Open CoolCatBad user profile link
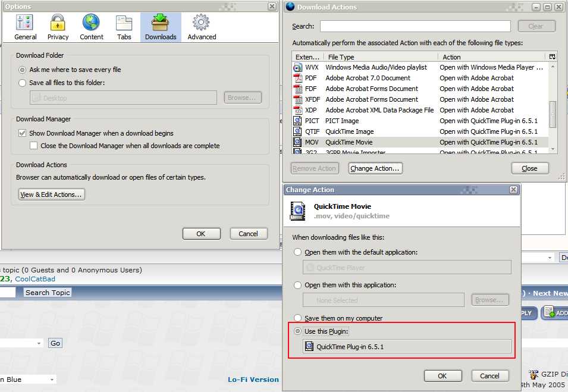Viewport: 568px width, 392px height. 35,279
